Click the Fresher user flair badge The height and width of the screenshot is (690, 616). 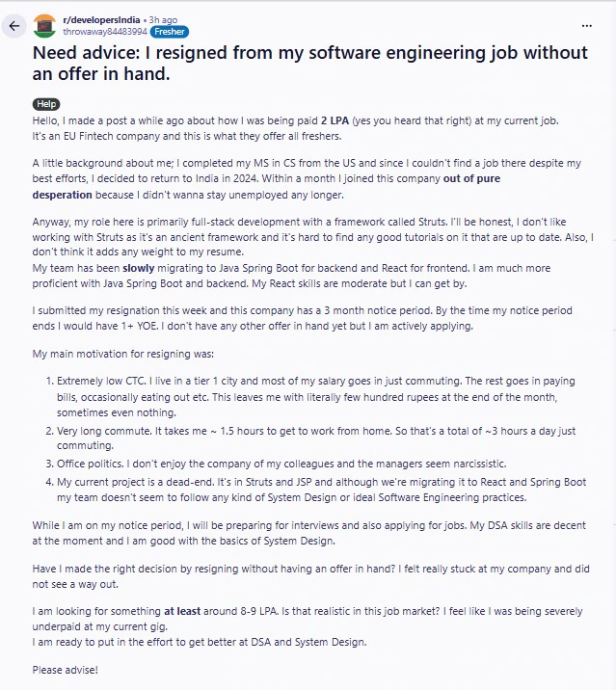169,32
